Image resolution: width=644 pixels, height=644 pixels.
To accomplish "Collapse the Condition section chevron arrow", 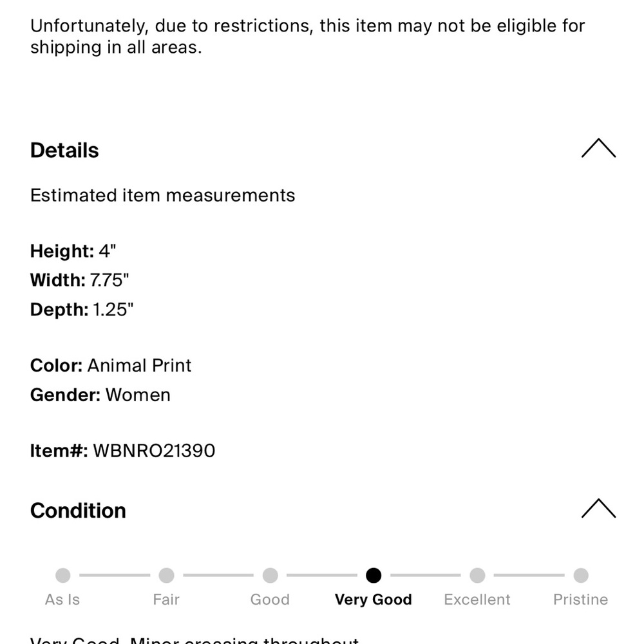I will click(x=598, y=509).
